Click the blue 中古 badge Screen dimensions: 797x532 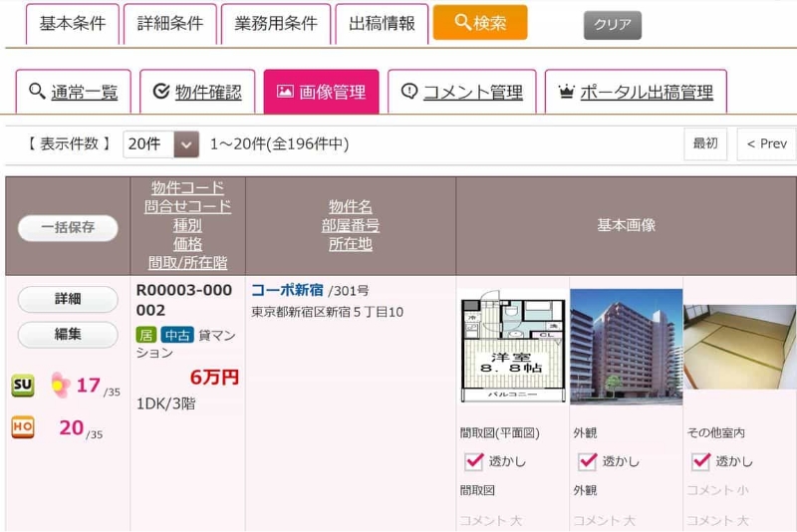(177, 335)
